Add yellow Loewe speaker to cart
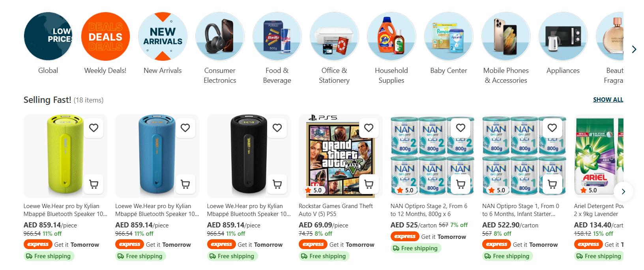Screen dimensions: 644x270 (x=94, y=184)
